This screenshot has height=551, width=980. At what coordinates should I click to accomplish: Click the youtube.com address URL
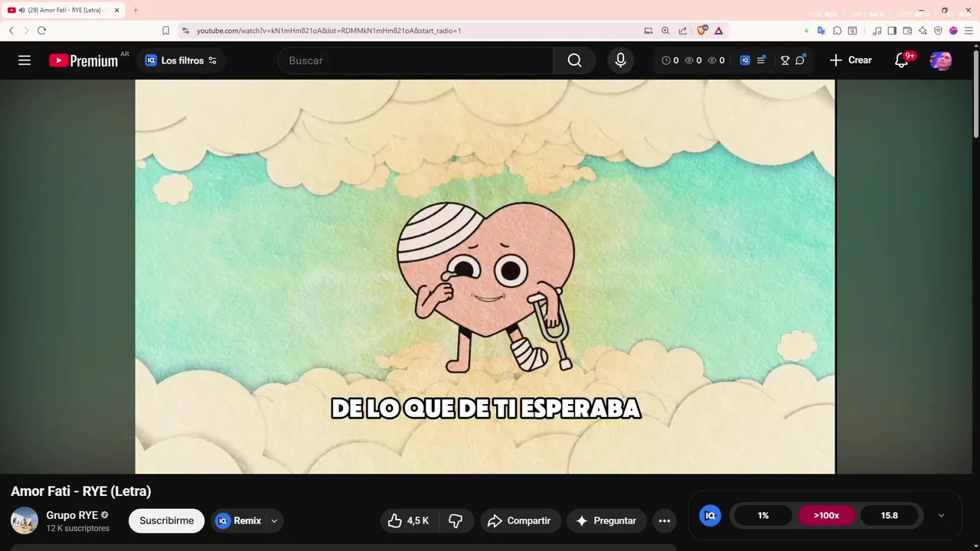328,31
